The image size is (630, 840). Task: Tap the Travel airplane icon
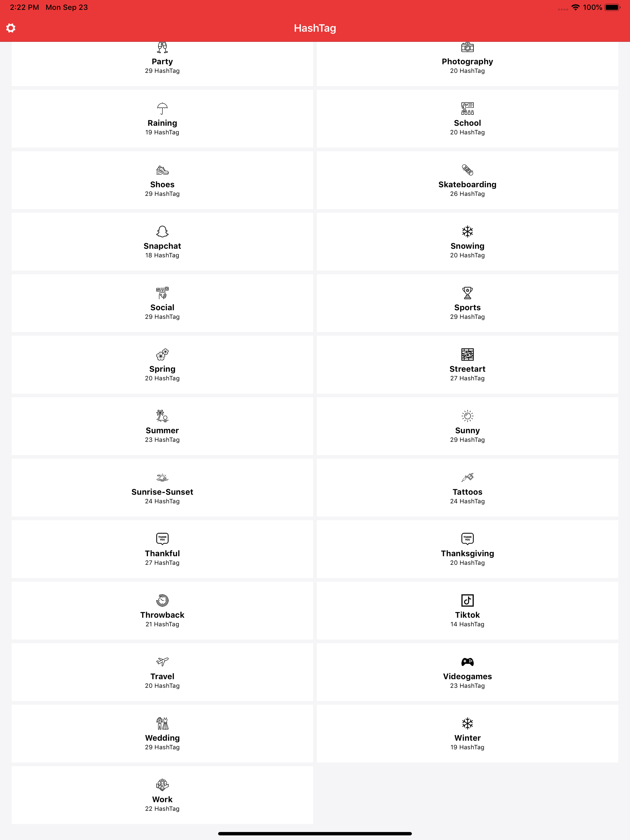pyautogui.click(x=162, y=662)
